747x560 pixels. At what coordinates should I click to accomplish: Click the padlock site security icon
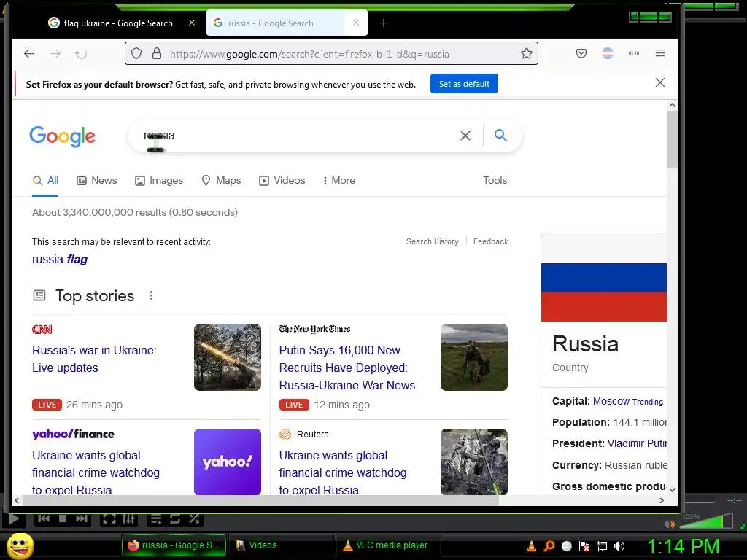157,53
